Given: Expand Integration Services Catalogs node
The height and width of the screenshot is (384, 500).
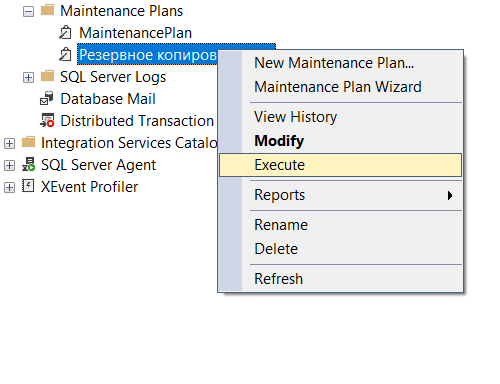Looking at the screenshot, I should [x=9, y=144].
